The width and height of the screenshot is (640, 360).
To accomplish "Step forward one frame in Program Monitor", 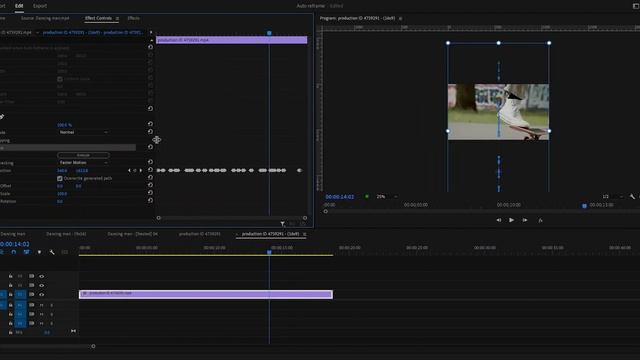I will click(x=525, y=220).
